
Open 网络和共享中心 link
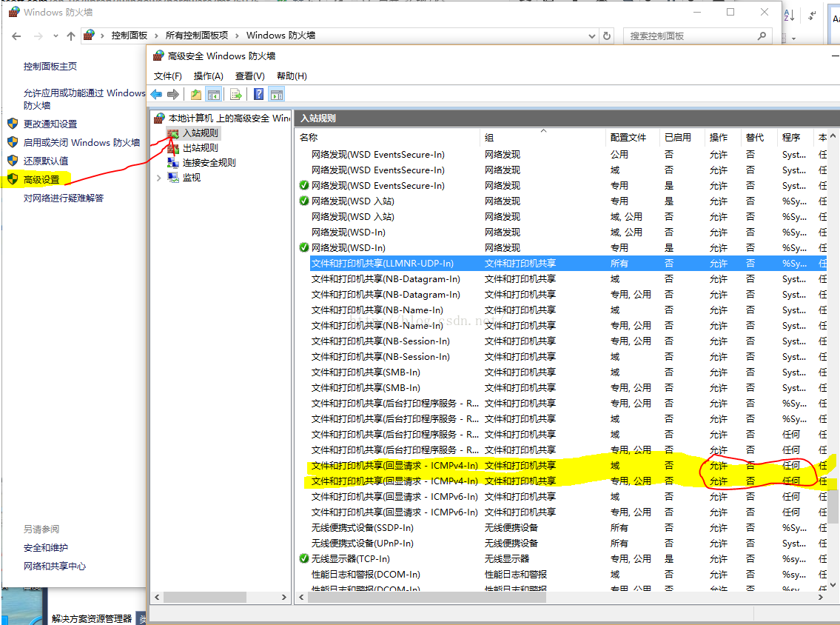[55, 566]
